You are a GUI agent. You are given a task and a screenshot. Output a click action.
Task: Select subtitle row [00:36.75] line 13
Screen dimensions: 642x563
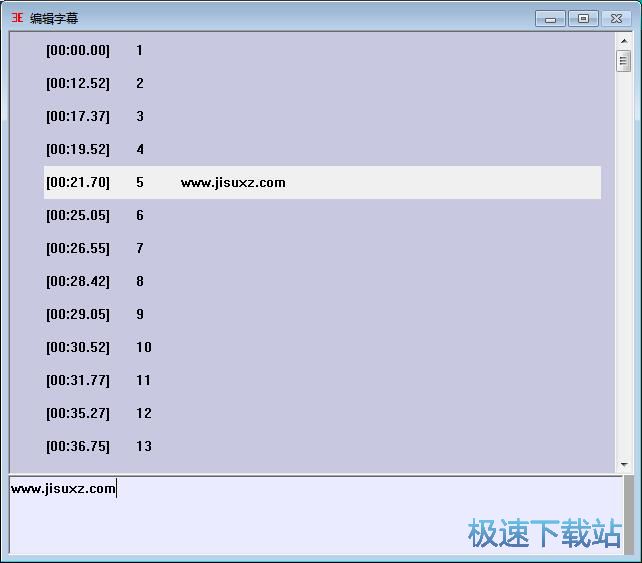click(x=322, y=446)
